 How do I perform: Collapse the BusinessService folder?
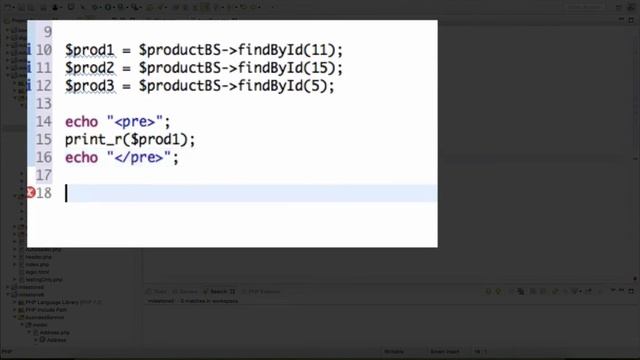click(x=15, y=317)
